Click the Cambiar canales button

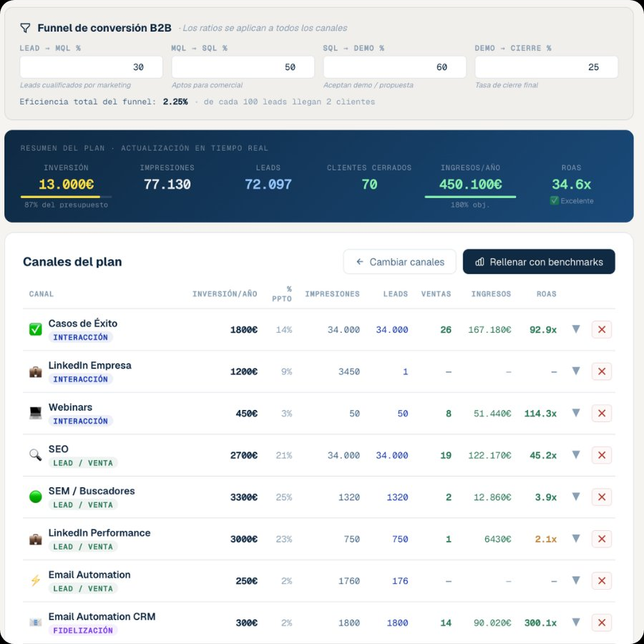pos(399,262)
